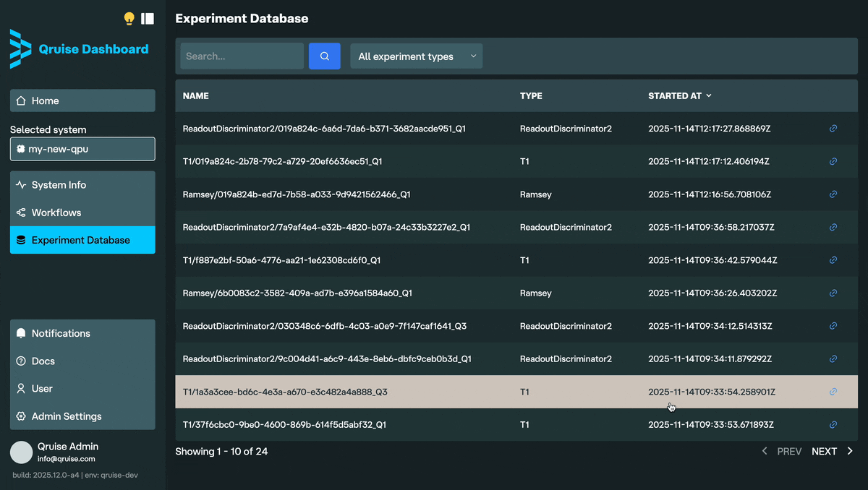Click the Qruise Dashboard logo
The width and height of the screenshot is (868, 490).
tap(79, 49)
